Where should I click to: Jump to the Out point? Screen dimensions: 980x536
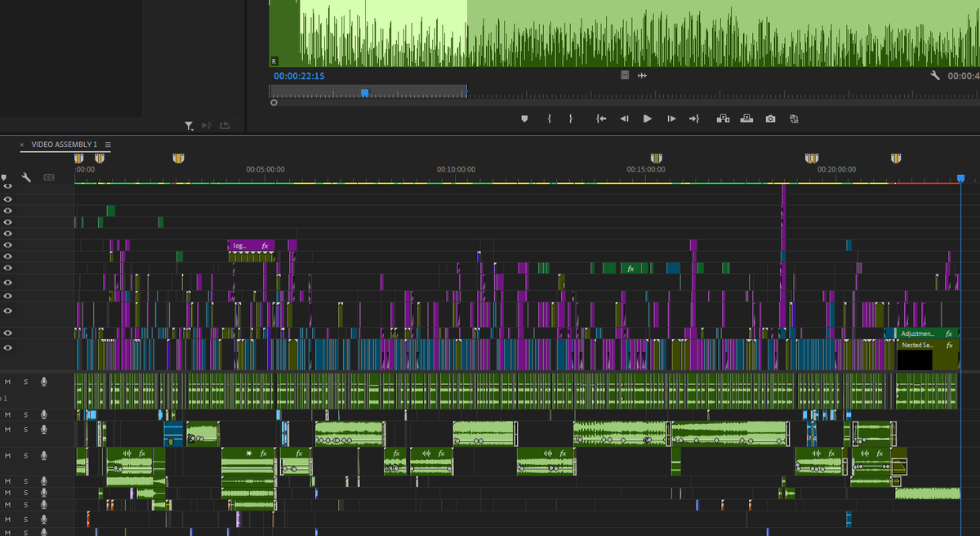(x=694, y=118)
